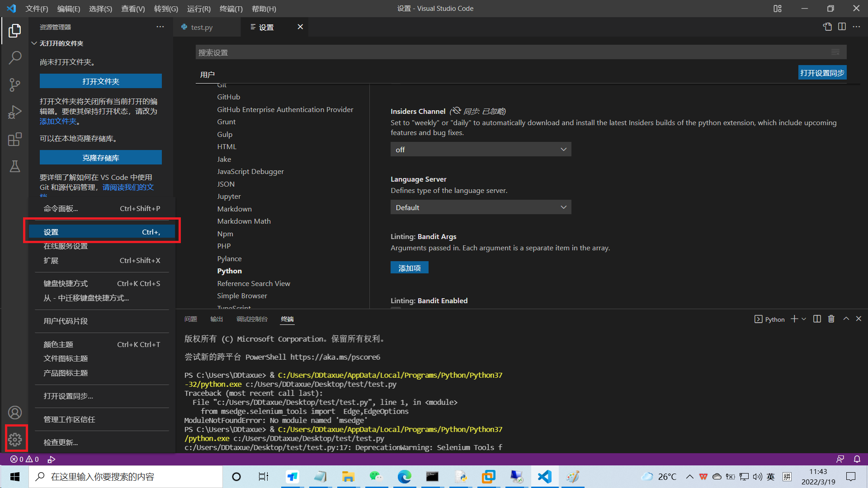This screenshot has width=868, height=488.
Task: Add a new terminal with plus icon
Action: point(794,319)
